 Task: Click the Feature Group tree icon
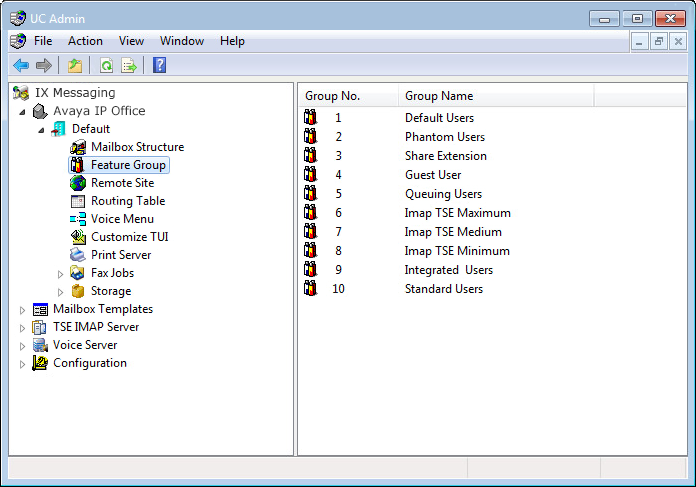coord(77,165)
